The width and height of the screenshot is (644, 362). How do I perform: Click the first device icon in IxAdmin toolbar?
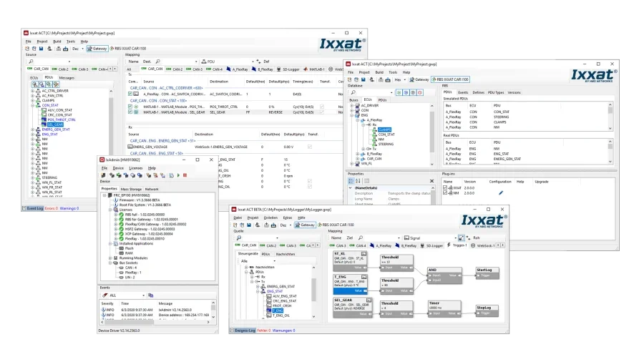tap(104, 175)
